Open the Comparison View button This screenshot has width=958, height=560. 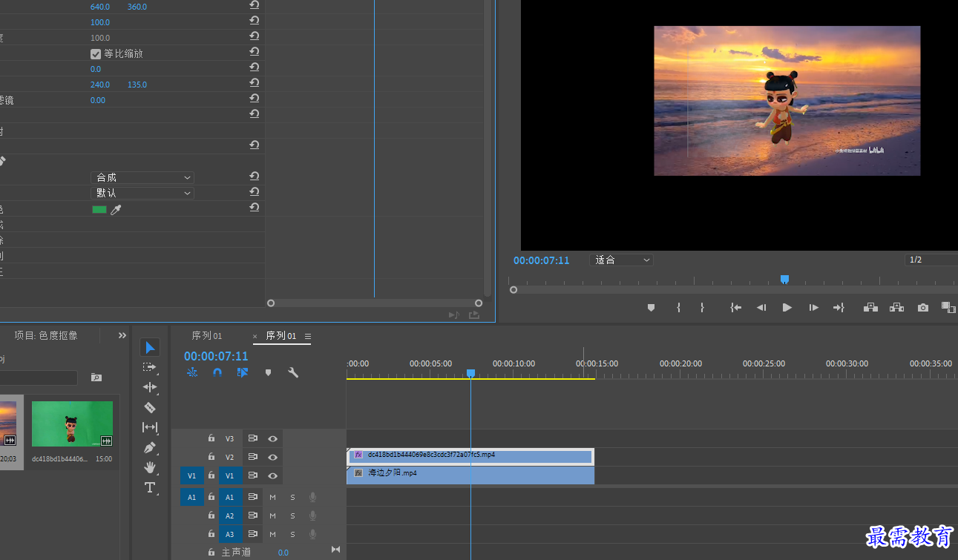click(948, 307)
